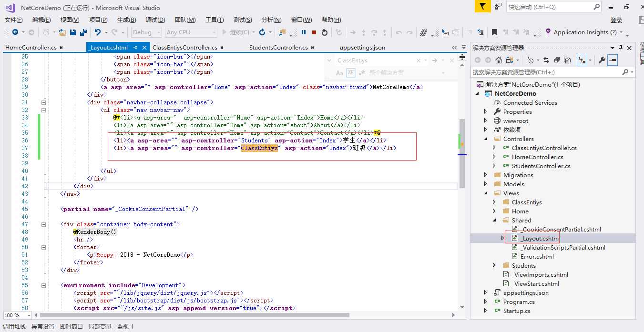Open Startup.cs in Solution Explorer
644x332 pixels.
517,311
